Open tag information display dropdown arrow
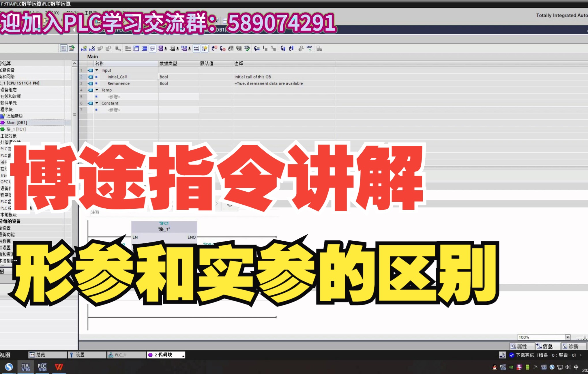 [177, 49]
